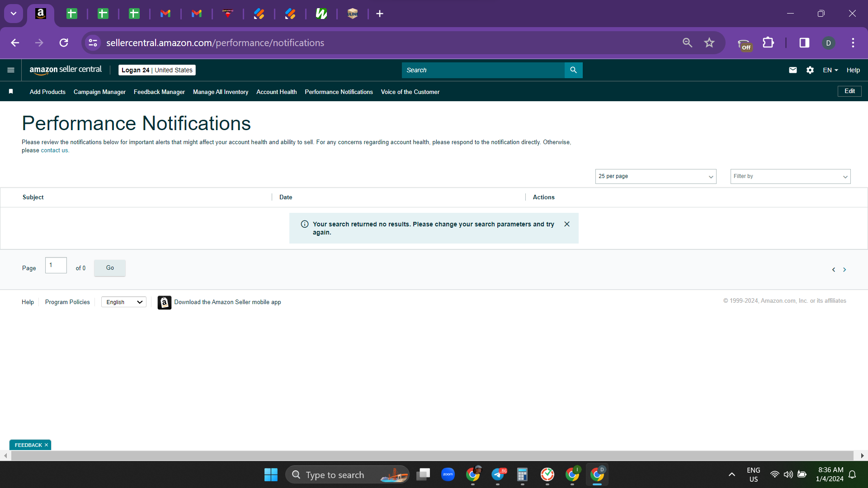The height and width of the screenshot is (488, 868).
Task: Open the Logan 24 United States selector
Action: [157, 70]
